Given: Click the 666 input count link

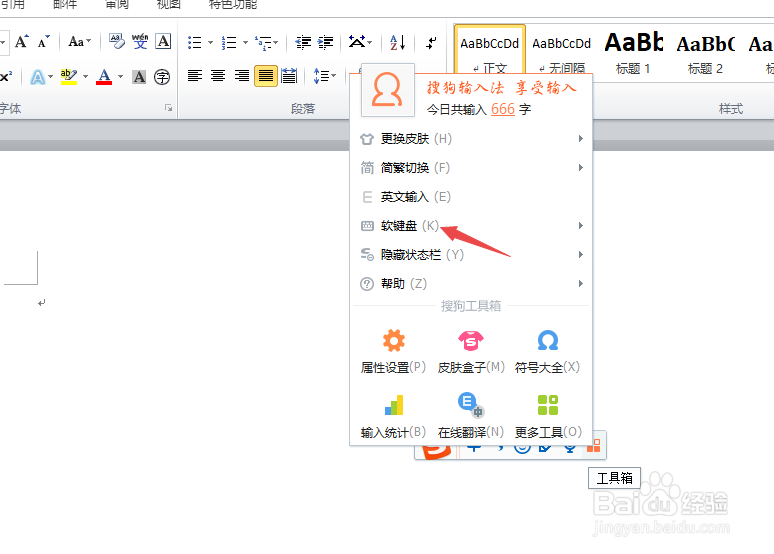Looking at the screenshot, I should (x=503, y=109).
